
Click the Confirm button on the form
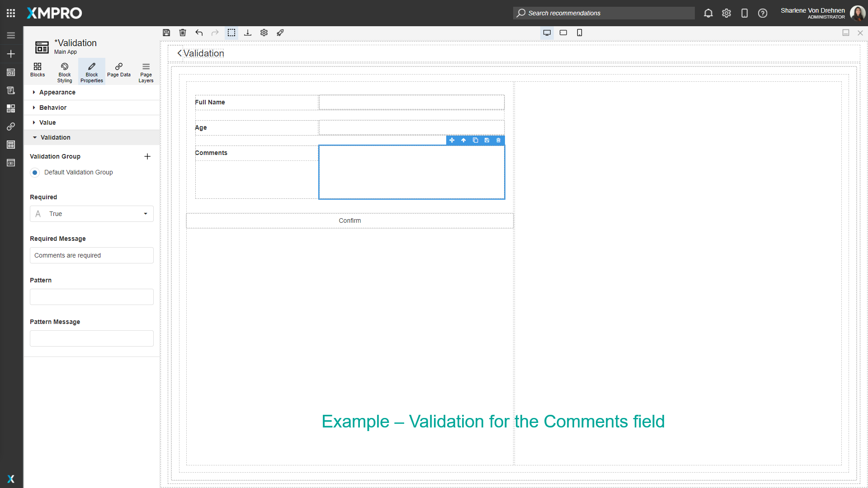coord(349,221)
